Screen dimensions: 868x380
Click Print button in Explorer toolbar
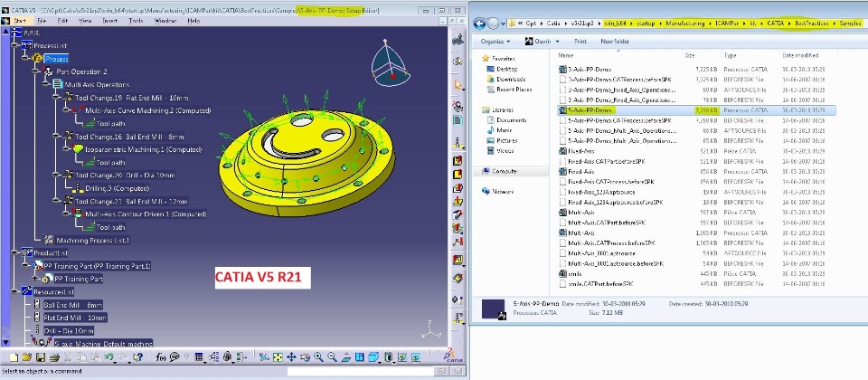pyautogui.click(x=580, y=41)
